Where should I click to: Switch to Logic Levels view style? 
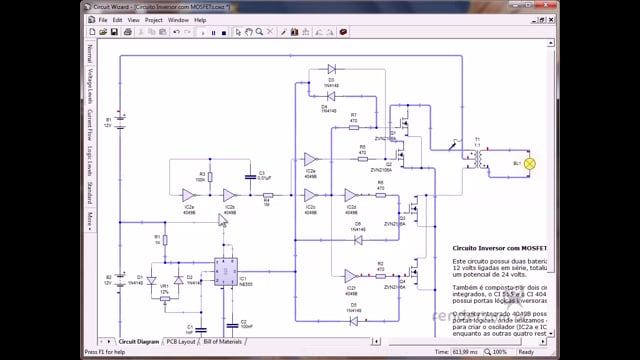(90, 160)
